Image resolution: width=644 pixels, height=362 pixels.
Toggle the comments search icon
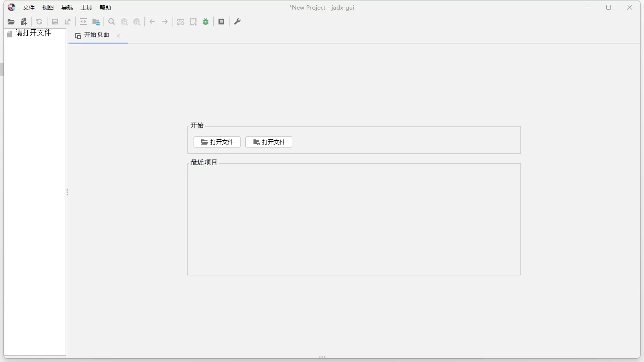click(x=137, y=22)
